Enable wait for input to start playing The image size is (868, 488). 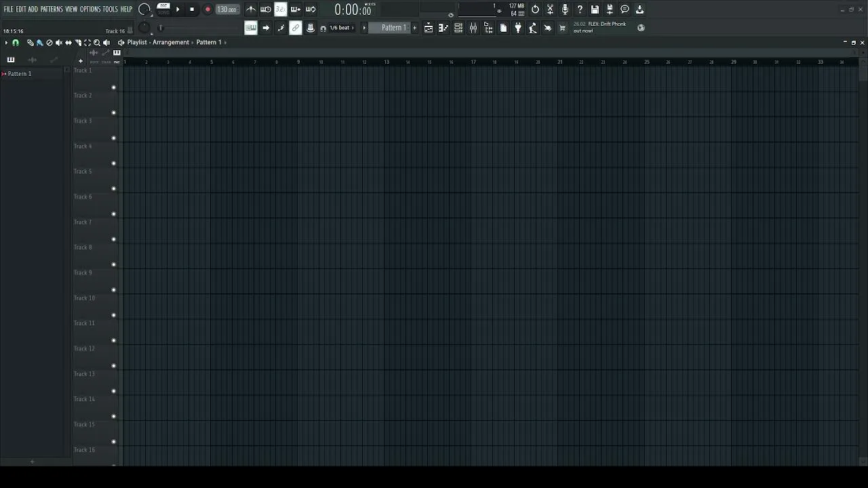pyautogui.click(x=266, y=9)
